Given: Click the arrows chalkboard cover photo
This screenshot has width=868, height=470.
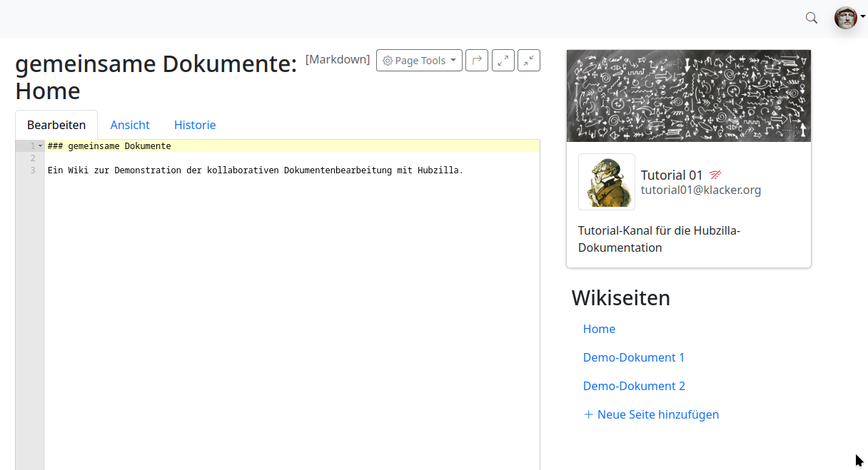Looking at the screenshot, I should 688,96.
